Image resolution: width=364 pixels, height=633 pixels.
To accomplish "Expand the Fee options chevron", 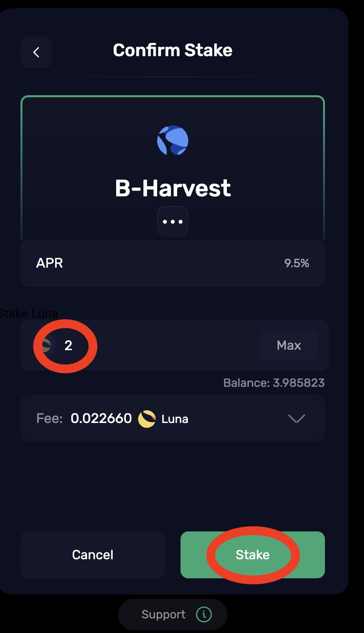I will [296, 419].
